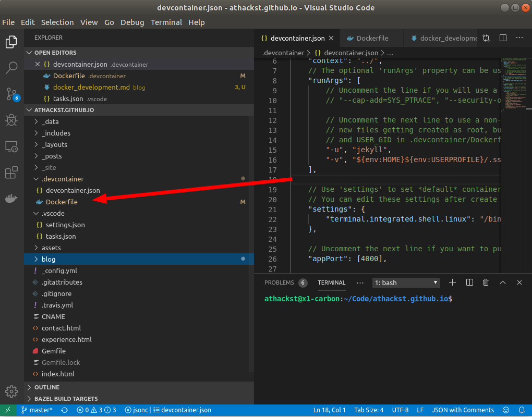Open the Go menu
Screen dimensions: 532x417
(x=109, y=22)
